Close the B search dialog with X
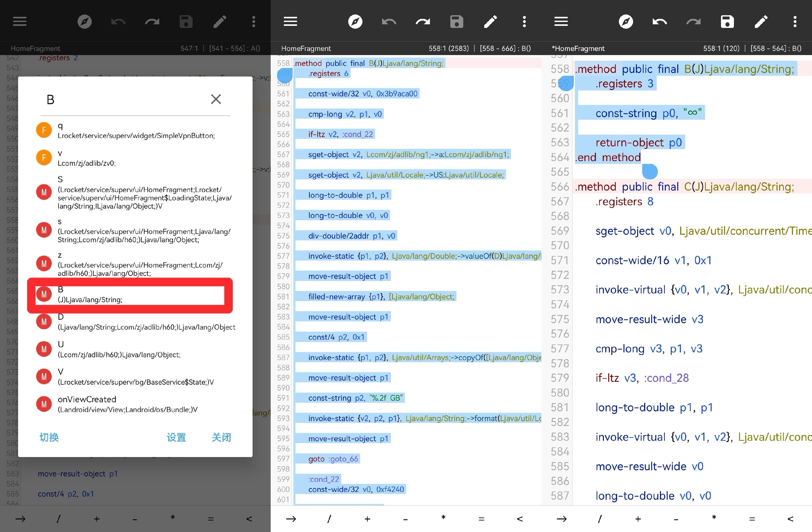This screenshot has height=532, width=812. tap(216, 99)
